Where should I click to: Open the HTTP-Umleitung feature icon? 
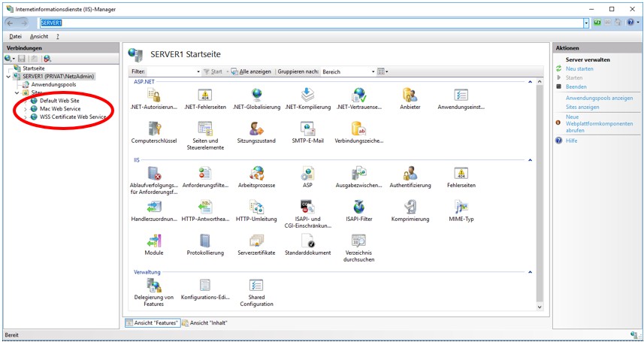pyautogui.click(x=256, y=208)
